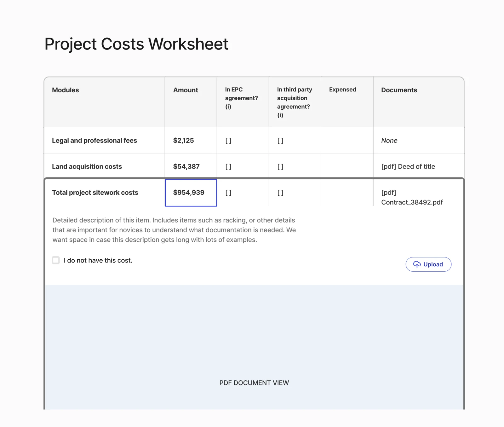Click the None documents cell

pyautogui.click(x=418, y=140)
